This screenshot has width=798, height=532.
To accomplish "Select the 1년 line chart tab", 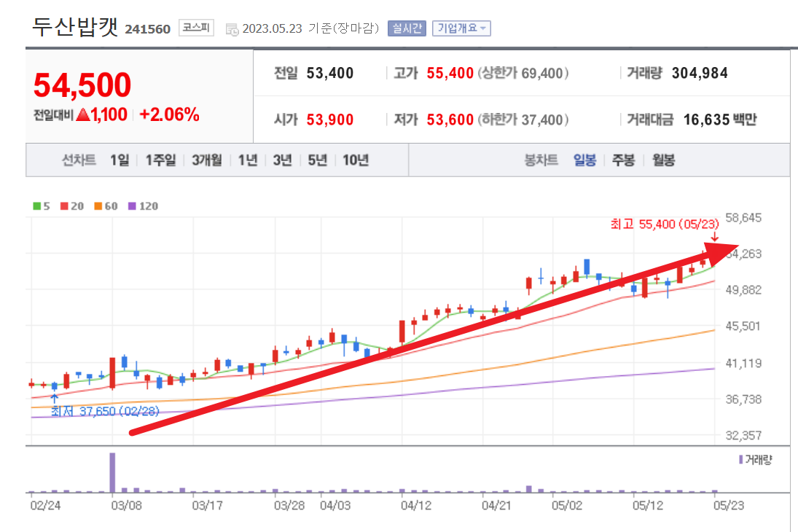I will point(248,160).
